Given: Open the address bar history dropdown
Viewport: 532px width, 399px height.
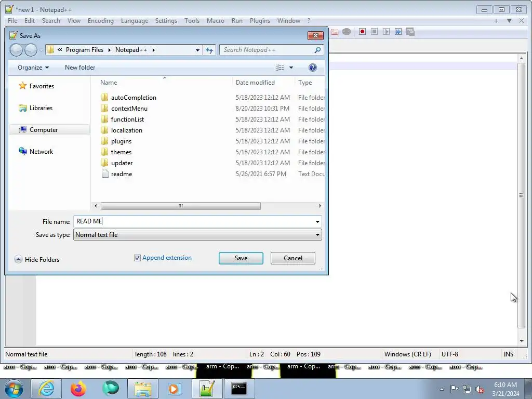Looking at the screenshot, I should [x=197, y=50].
